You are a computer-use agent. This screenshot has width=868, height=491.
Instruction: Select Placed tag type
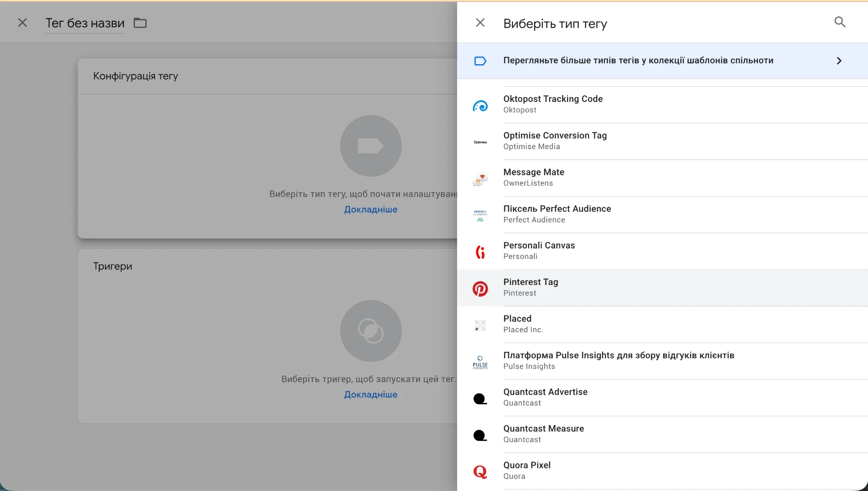pyautogui.click(x=662, y=324)
